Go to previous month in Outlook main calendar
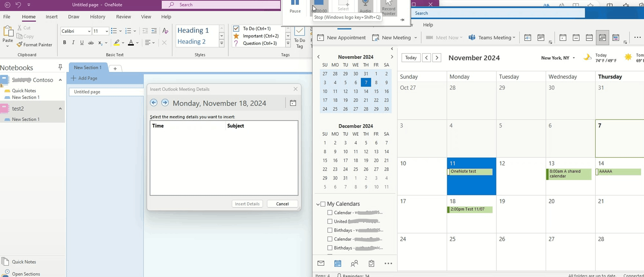The height and width of the screenshot is (277, 644). click(427, 58)
